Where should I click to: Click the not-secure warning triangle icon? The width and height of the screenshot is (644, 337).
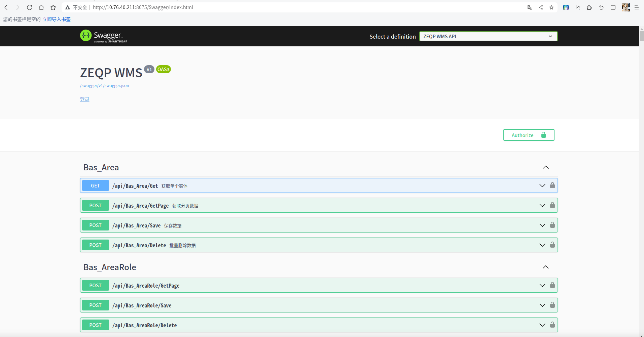pos(68,7)
